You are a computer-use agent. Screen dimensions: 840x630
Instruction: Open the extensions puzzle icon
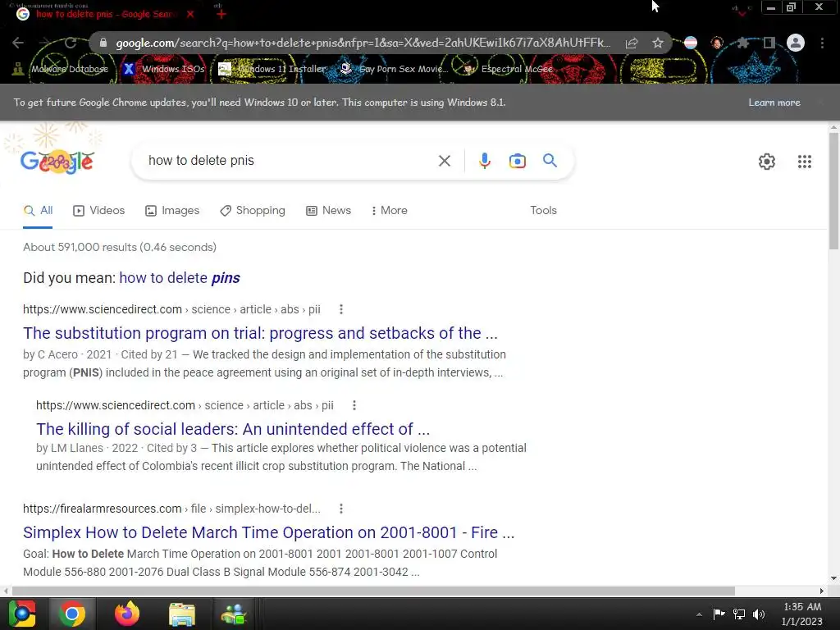743,43
